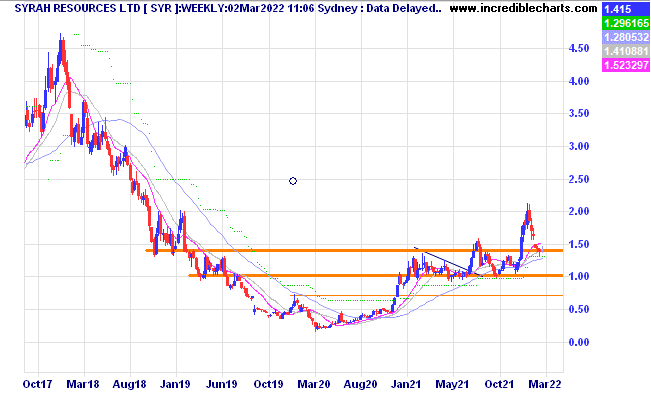Click the 4.00 price axis label

coord(579,81)
